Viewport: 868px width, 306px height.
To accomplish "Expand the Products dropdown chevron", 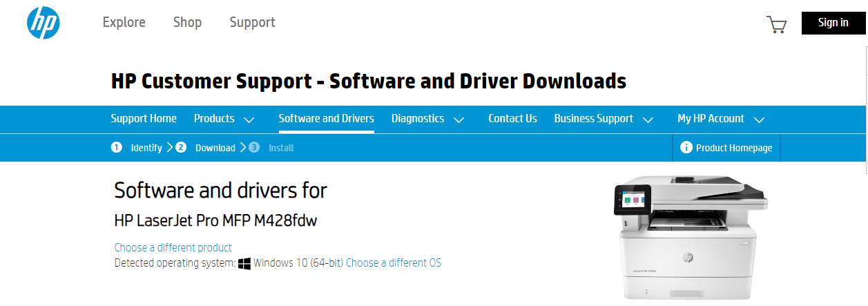I will [249, 119].
